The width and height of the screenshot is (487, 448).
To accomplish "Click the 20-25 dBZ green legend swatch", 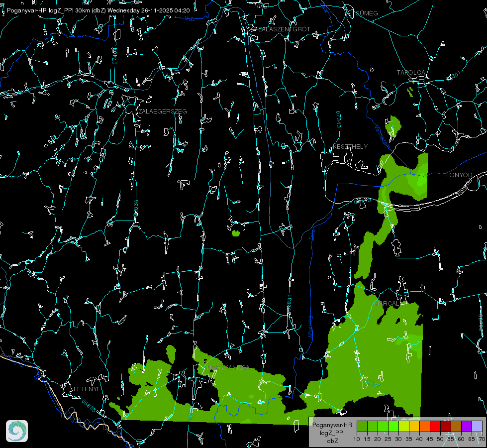I will coord(383,427).
